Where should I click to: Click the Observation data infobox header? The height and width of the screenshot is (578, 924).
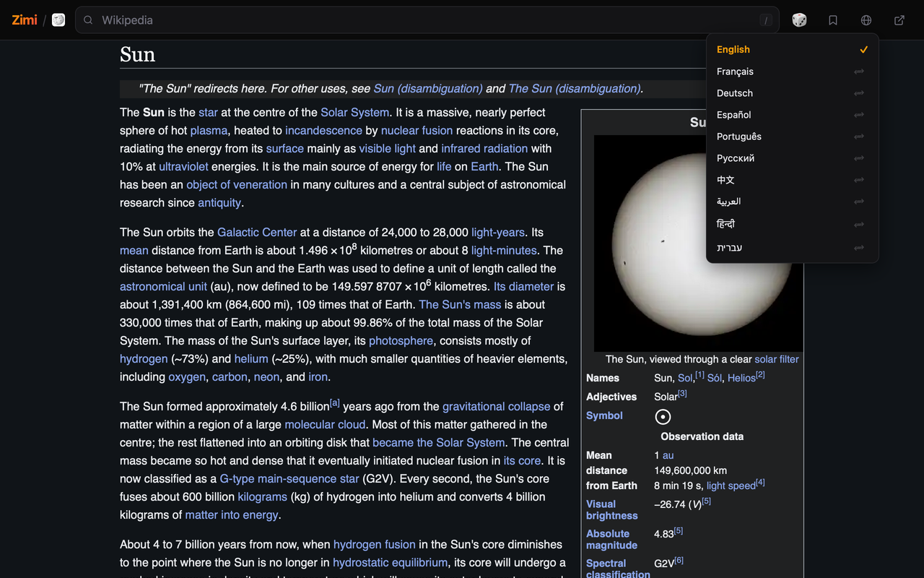tap(702, 436)
